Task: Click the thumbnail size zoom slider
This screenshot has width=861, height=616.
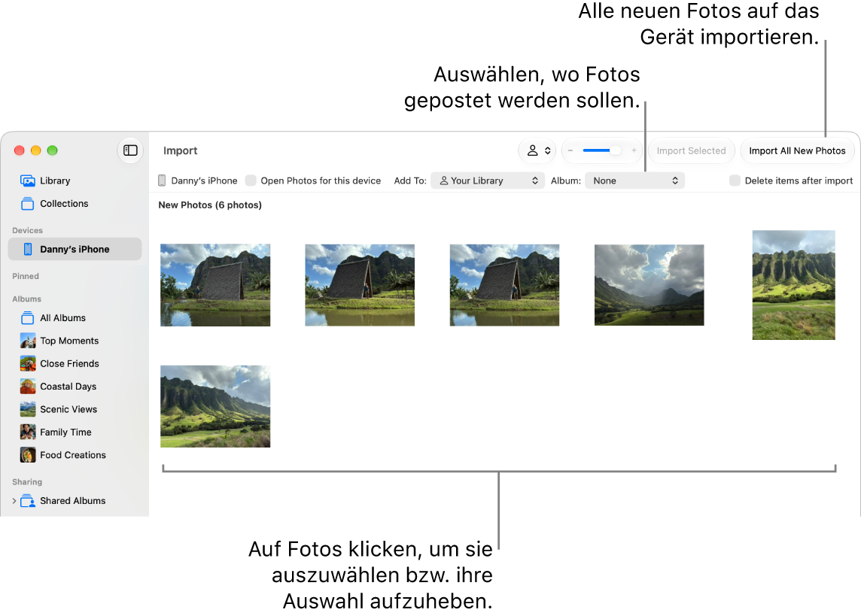Action: [602, 150]
